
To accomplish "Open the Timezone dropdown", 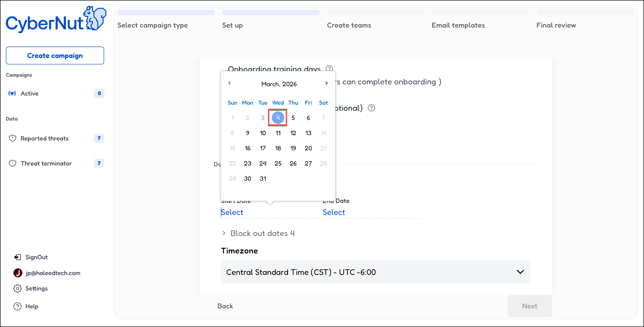I will 375,272.
